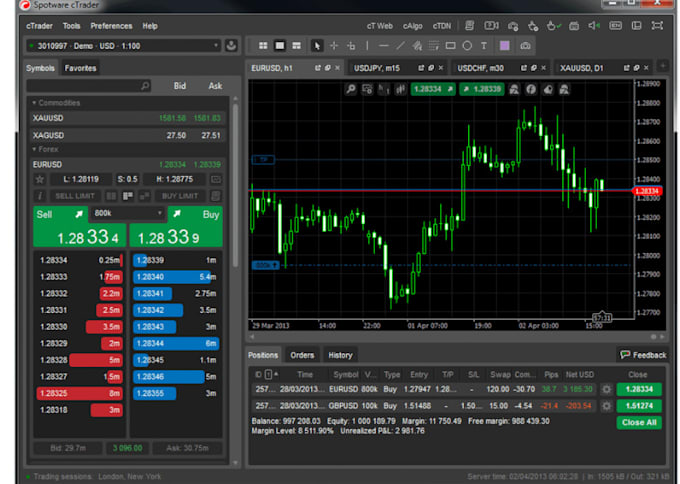Open EURUSD symbol info icon

click(x=40, y=196)
